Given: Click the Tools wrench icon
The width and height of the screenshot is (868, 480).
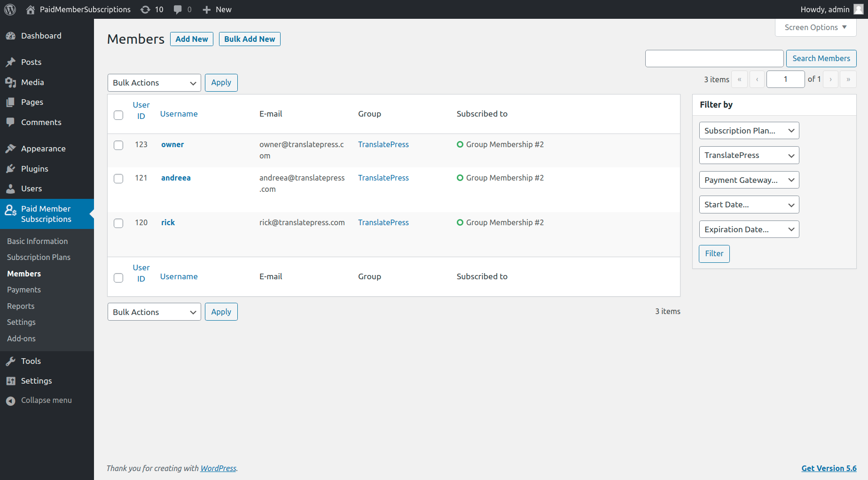Looking at the screenshot, I should click(x=10, y=361).
